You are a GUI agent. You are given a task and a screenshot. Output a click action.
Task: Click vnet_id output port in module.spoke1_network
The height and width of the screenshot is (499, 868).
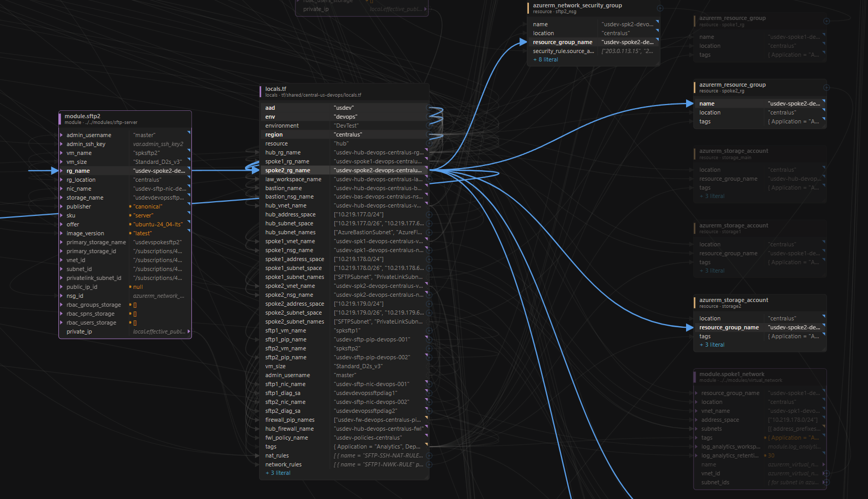pyautogui.click(x=826, y=473)
